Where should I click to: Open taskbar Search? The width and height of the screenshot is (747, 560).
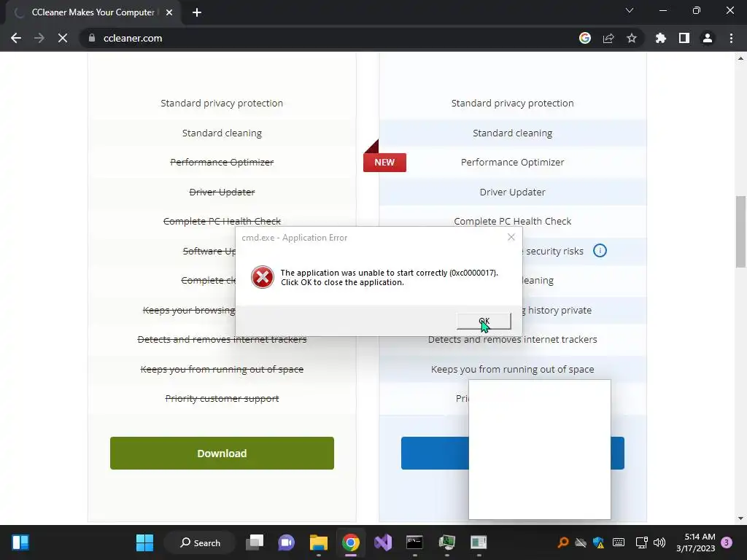click(x=200, y=542)
